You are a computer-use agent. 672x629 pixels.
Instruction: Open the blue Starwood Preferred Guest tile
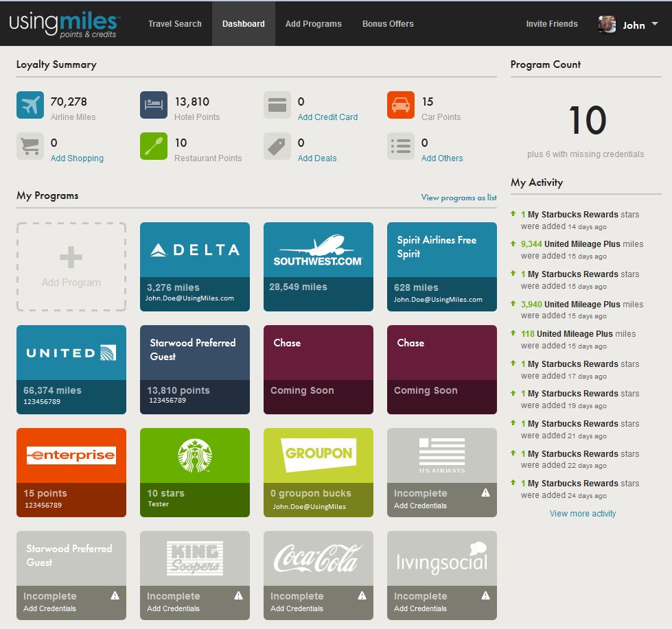pos(195,370)
